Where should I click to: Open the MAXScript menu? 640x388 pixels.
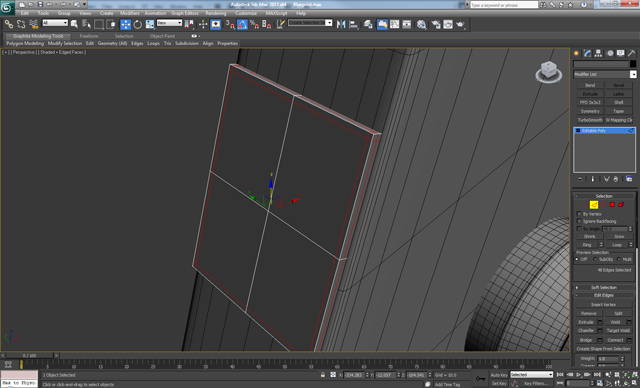click(276, 13)
